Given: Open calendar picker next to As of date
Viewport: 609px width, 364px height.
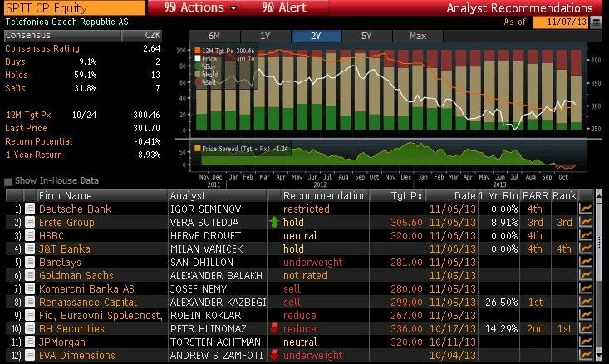Looking at the screenshot, I should tap(596, 22).
